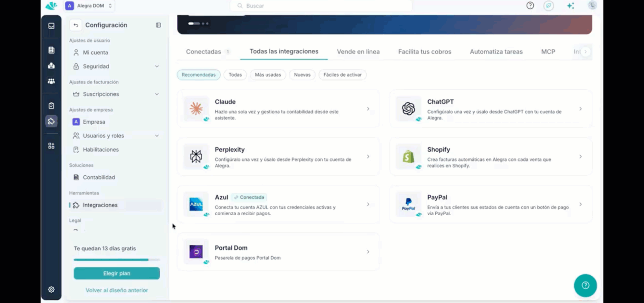This screenshot has height=303, width=644.
Task: Open the settings gear at sidebar bottom
Action: (51, 289)
